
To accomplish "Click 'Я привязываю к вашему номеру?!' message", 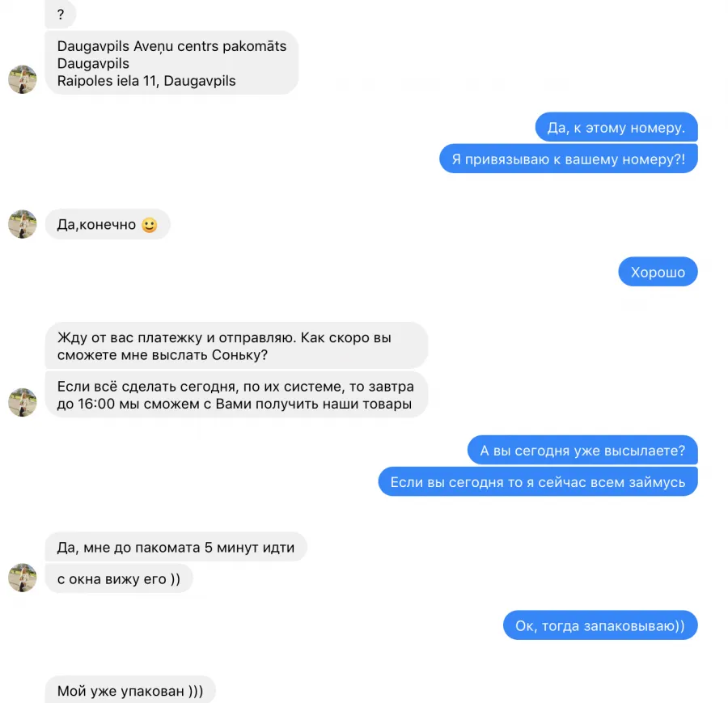I will click(x=569, y=159).
